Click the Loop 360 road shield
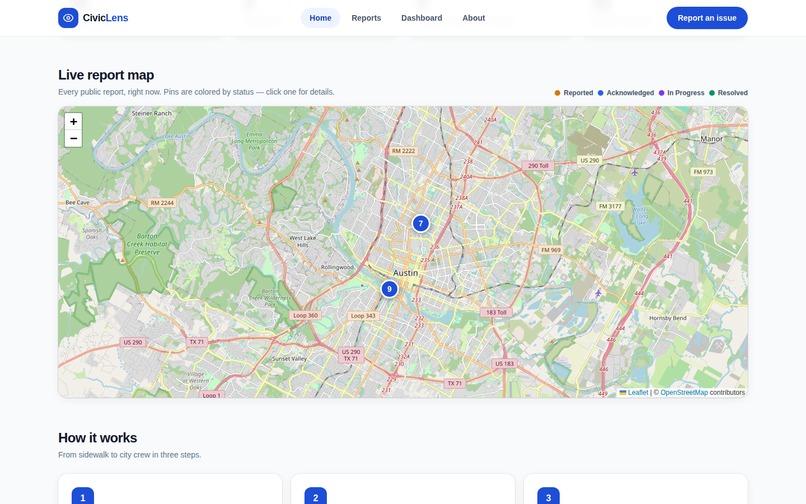Viewport: 806px width, 504px height. 305,315
